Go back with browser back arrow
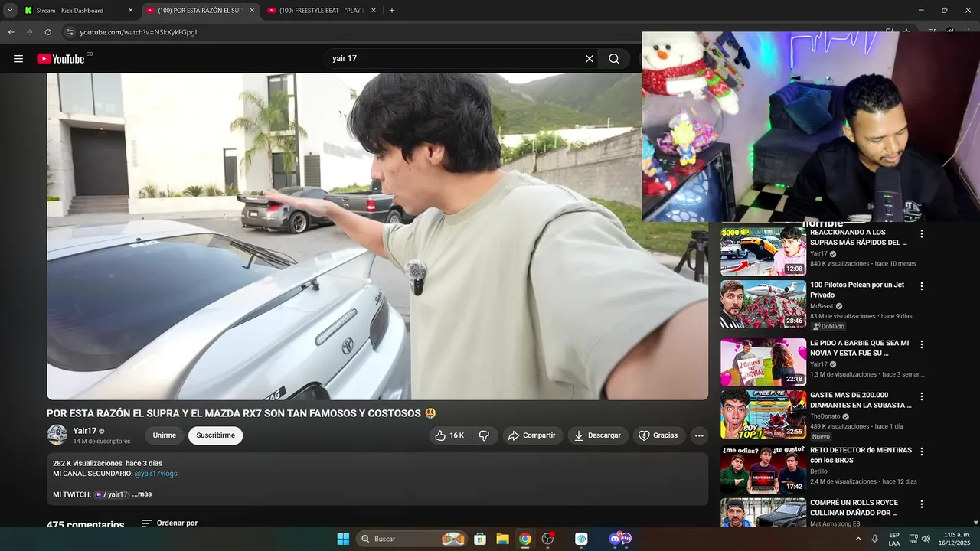This screenshot has height=551, width=980. pyautogui.click(x=11, y=32)
